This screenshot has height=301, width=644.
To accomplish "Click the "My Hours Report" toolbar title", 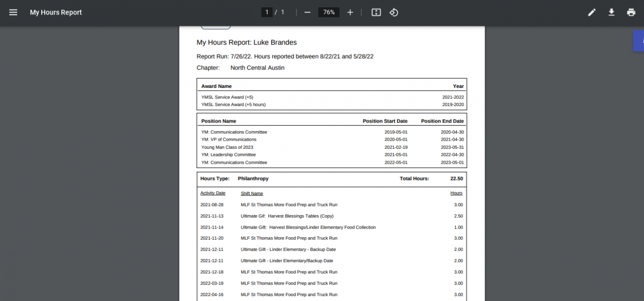I will pyautogui.click(x=56, y=12).
